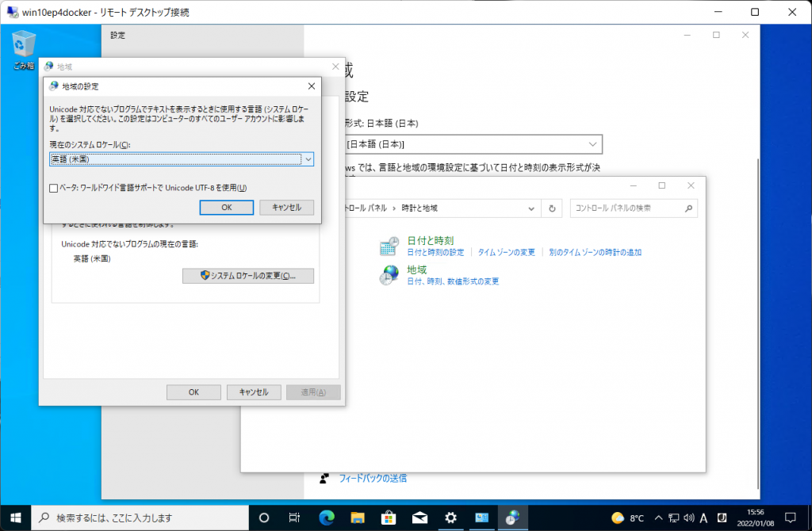812x531 pixels.
Task: Switch to Control Panel taskbar icon
Action: pyautogui.click(x=481, y=518)
